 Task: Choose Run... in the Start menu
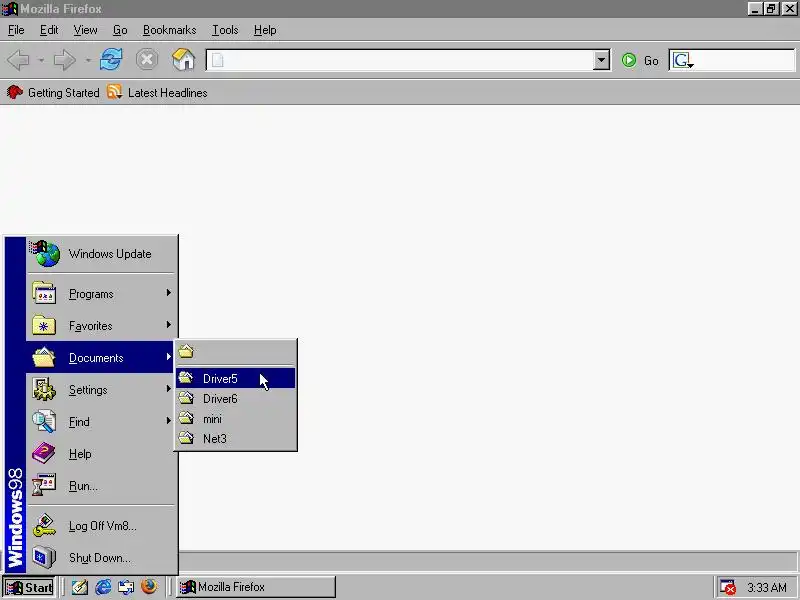[101, 486]
